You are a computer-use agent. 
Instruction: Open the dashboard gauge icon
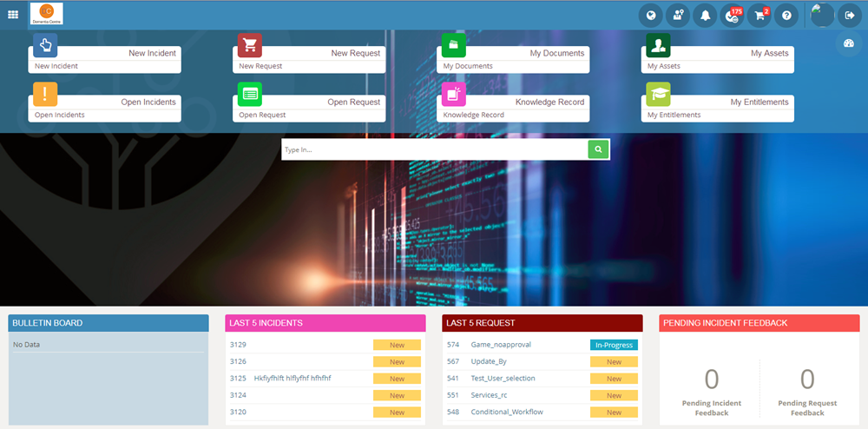848,43
